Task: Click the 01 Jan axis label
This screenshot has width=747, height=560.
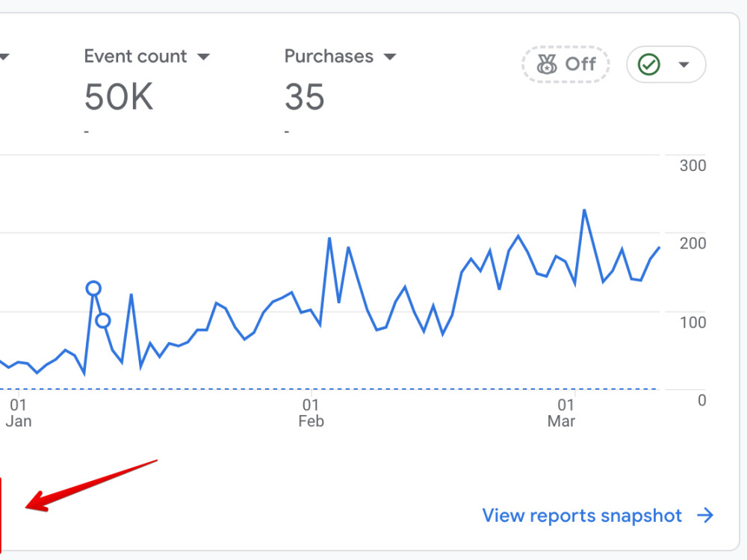Action: point(19,413)
